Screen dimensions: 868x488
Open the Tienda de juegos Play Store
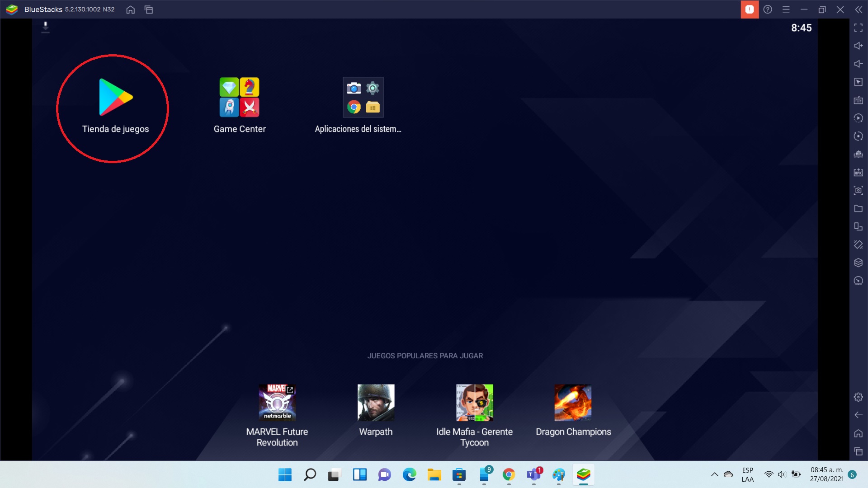pos(115,96)
